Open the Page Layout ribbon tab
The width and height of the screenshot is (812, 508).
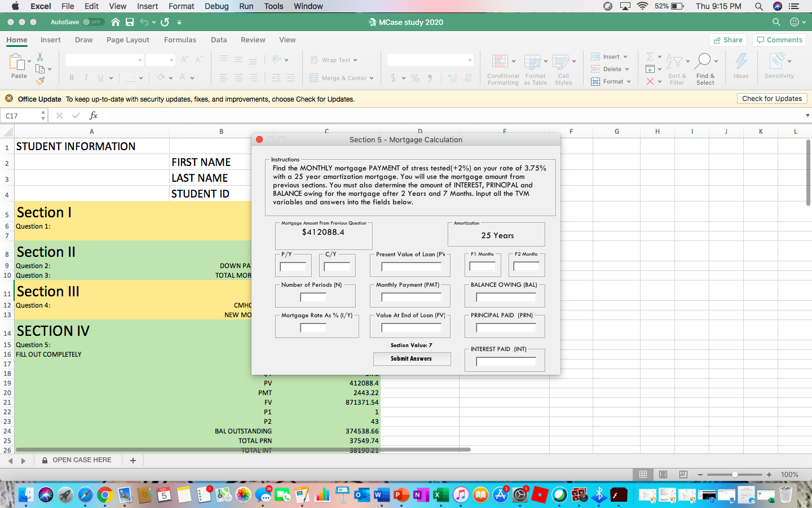[x=128, y=40]
